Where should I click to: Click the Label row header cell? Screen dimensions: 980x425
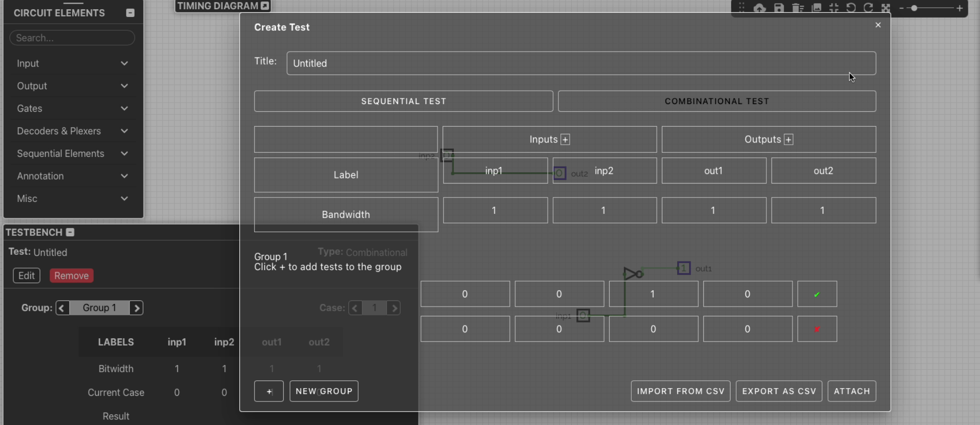(x=346, y=175)
